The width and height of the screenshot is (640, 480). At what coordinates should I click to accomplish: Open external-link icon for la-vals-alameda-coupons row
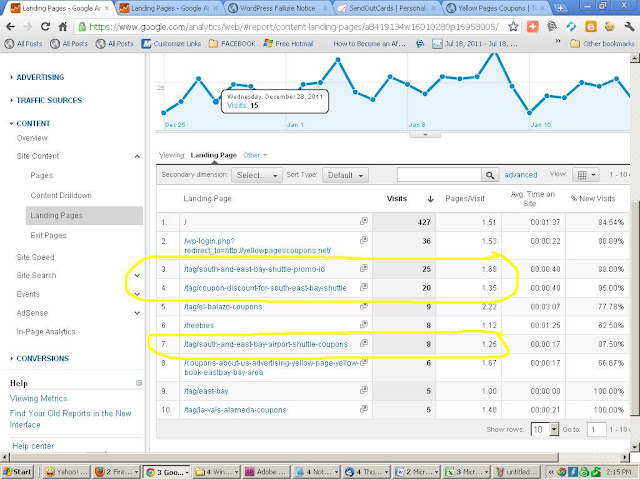(x=364, y=409)
